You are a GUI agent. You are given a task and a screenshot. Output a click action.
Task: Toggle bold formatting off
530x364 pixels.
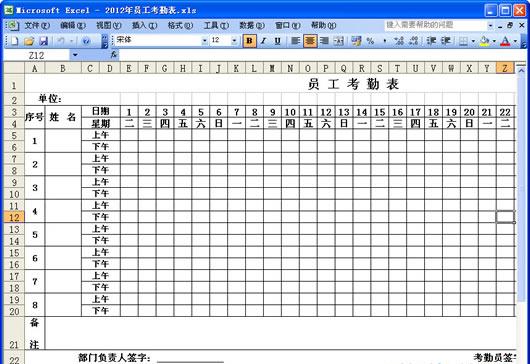click(x=249, y=41)
